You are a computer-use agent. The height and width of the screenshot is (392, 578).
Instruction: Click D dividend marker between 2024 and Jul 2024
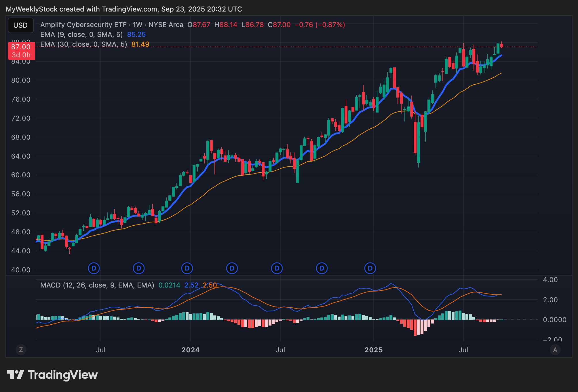(x=232, y=268)
